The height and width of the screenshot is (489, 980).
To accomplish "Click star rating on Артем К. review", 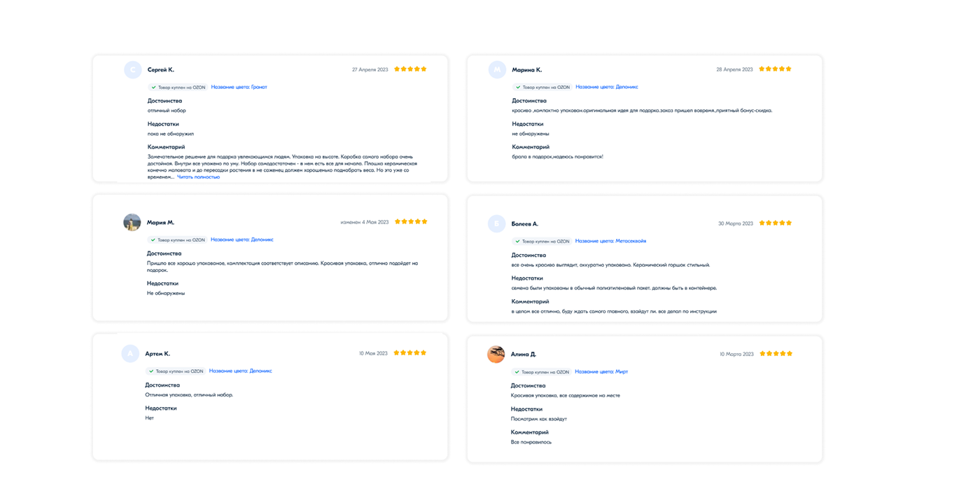I will [409, 353].
